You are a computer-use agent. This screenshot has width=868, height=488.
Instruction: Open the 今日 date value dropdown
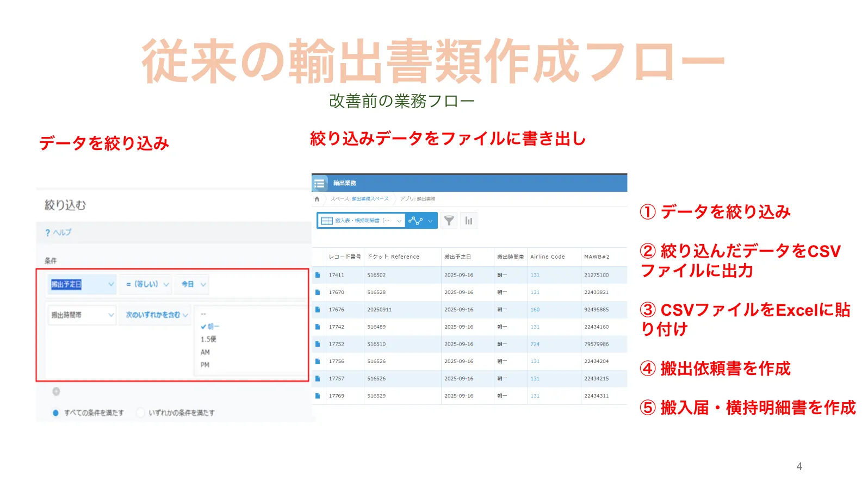[194, 284]
